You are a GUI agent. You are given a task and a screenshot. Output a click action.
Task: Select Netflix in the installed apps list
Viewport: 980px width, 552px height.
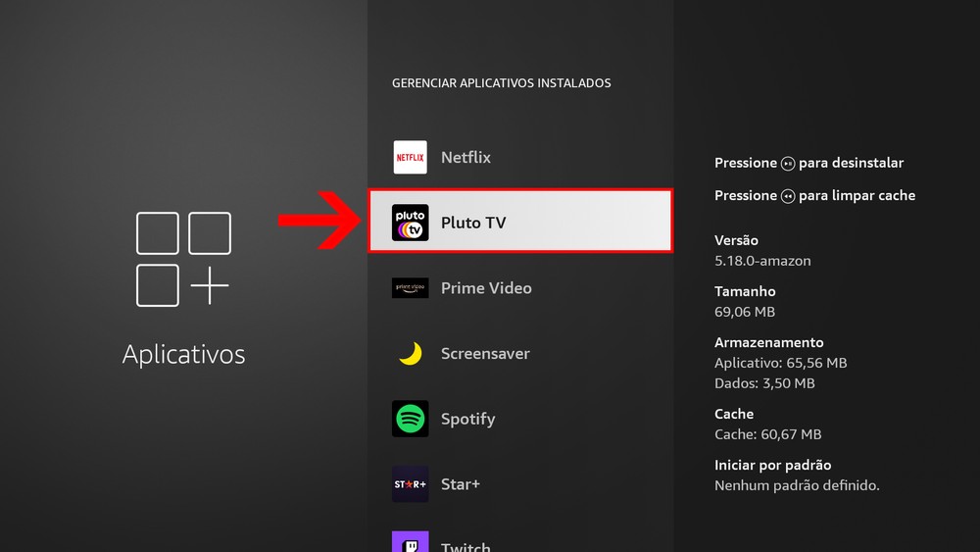click(x=520, y=157)
